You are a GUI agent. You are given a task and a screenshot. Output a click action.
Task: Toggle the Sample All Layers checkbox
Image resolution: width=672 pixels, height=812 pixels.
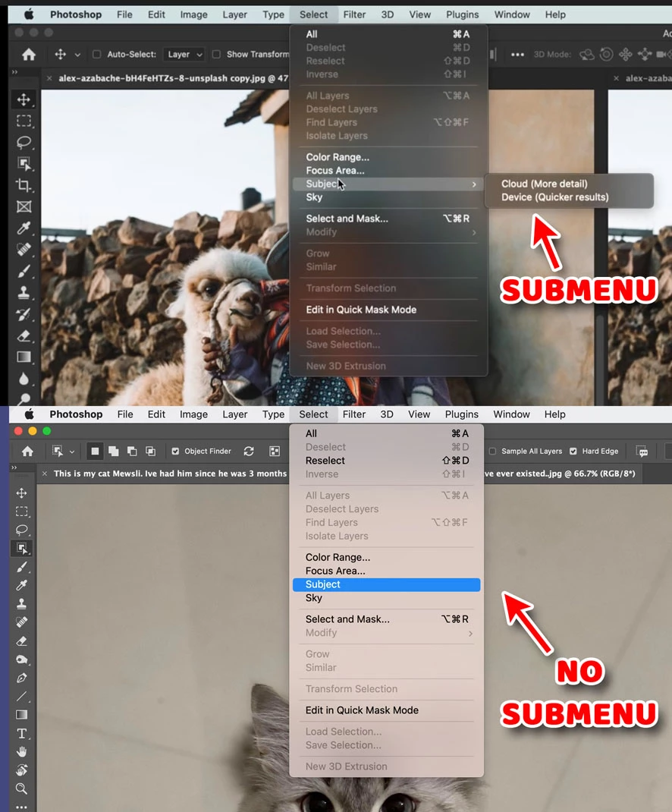coord(492,451)
